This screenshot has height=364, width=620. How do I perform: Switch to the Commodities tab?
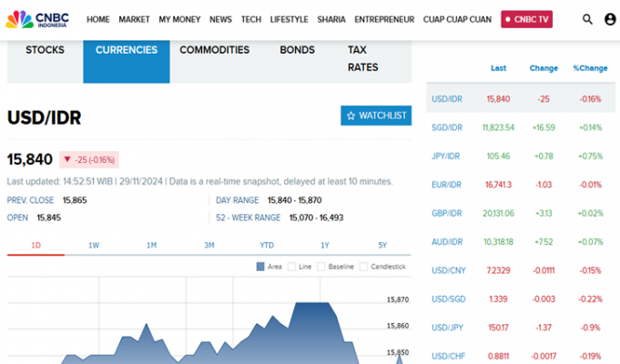coord(214,50)
